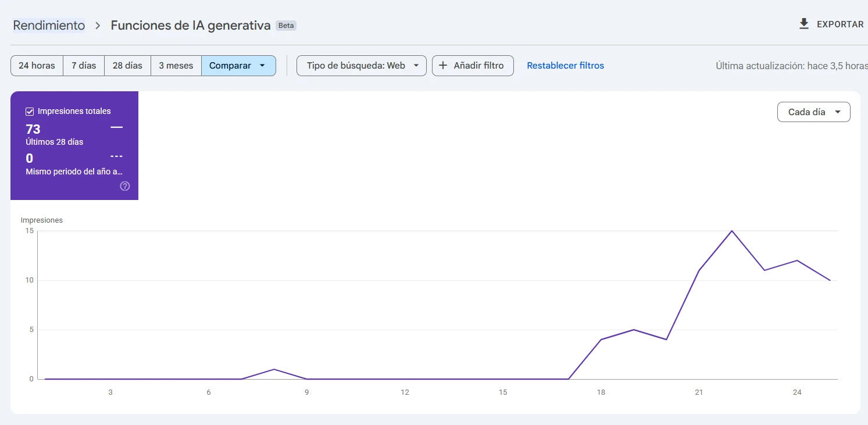Click the Funciones de IA generativa title
868x425 pixels.
click(191, 26)
